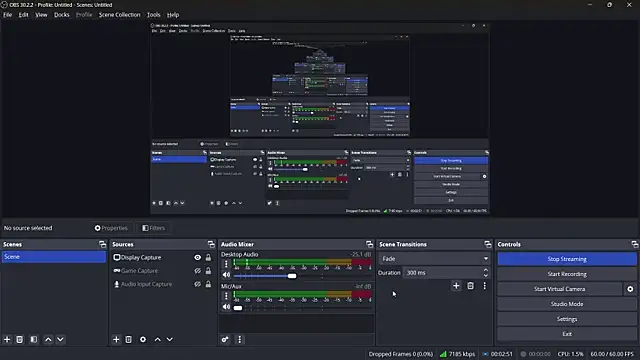The width and height of the screenshot is (640, 360).
Task: Add a scene transition with plus icon
Action: point(456,286)
